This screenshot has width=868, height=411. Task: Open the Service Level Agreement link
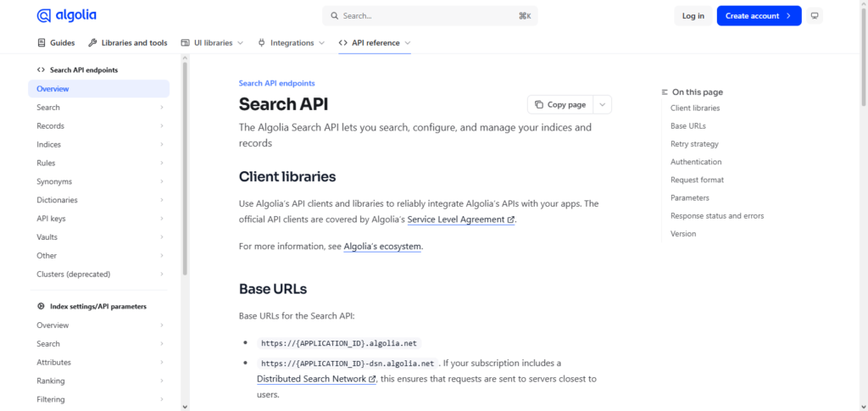coord(460,219)
